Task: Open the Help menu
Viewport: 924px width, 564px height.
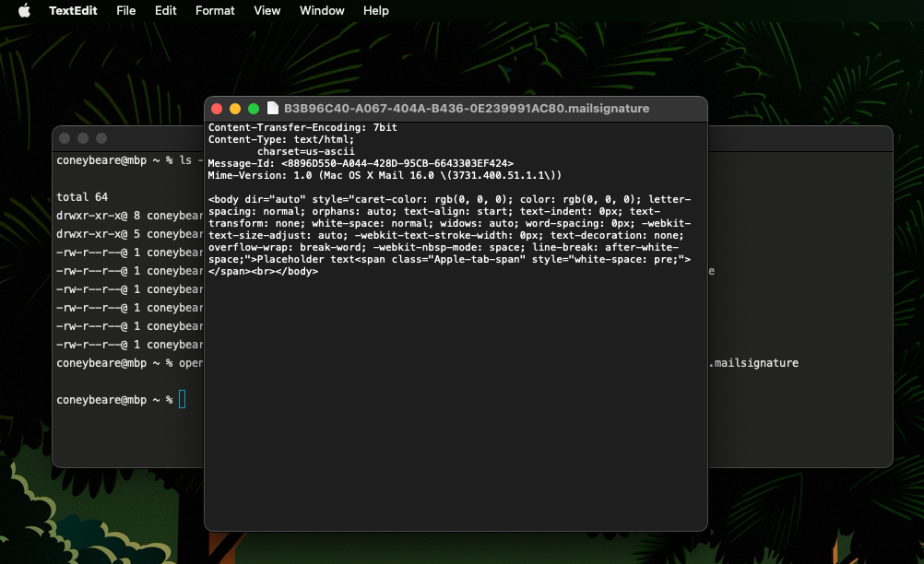Action: (376, 11)
